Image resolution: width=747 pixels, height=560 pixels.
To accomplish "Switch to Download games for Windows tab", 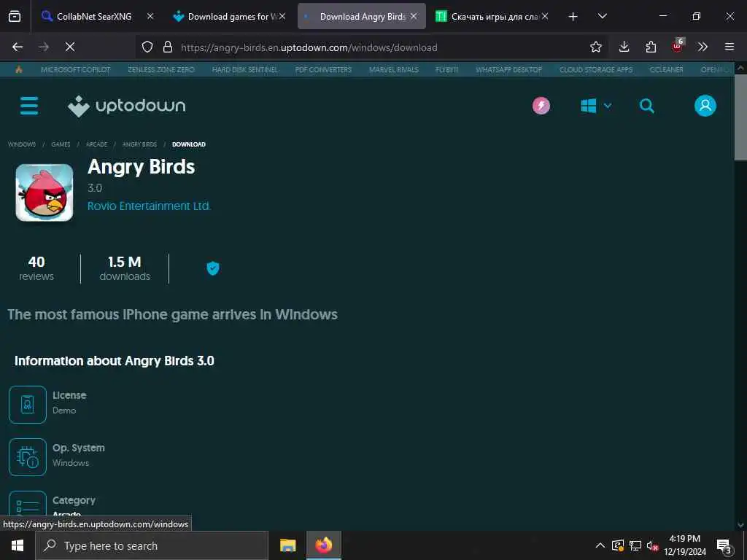I will [x=228, y=16].
